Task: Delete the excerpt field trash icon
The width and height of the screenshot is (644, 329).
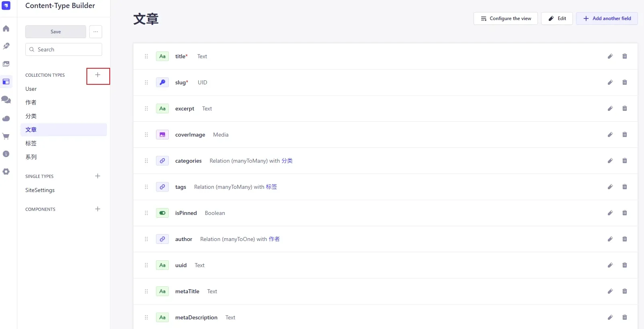Action: click(625, 108)
